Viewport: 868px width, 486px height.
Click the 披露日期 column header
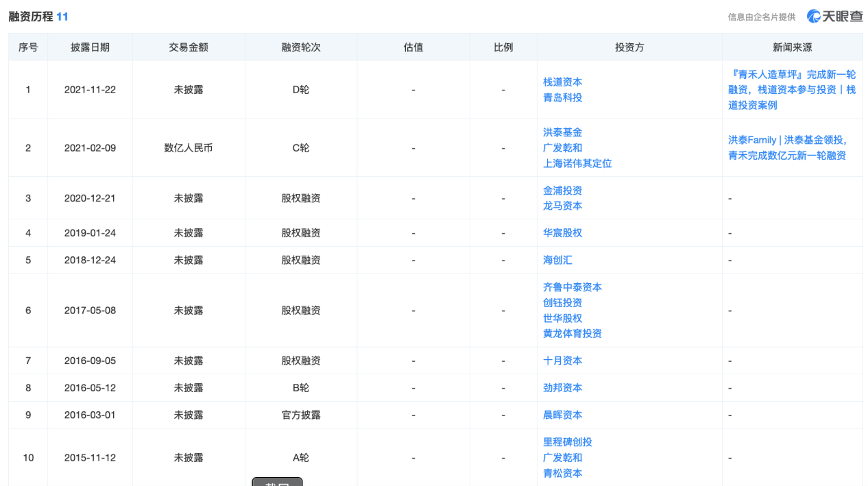click(x=90, y=47)
